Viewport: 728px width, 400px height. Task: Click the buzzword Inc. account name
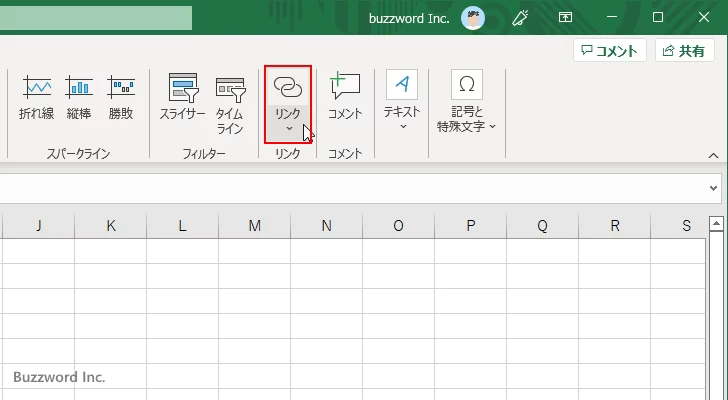point(409,19)
